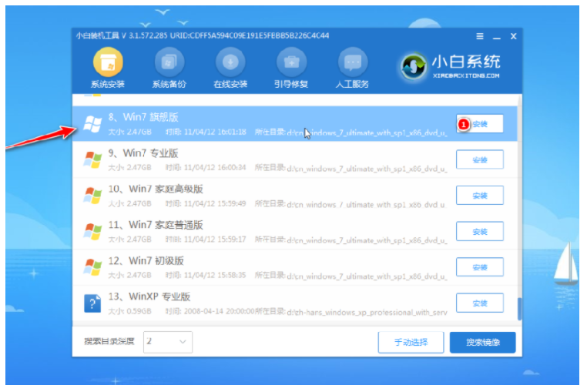Install Win7 家庭高级版 with its 安装 button
Image resolution: width=587 pixels, height=392 pixels.
480,196
